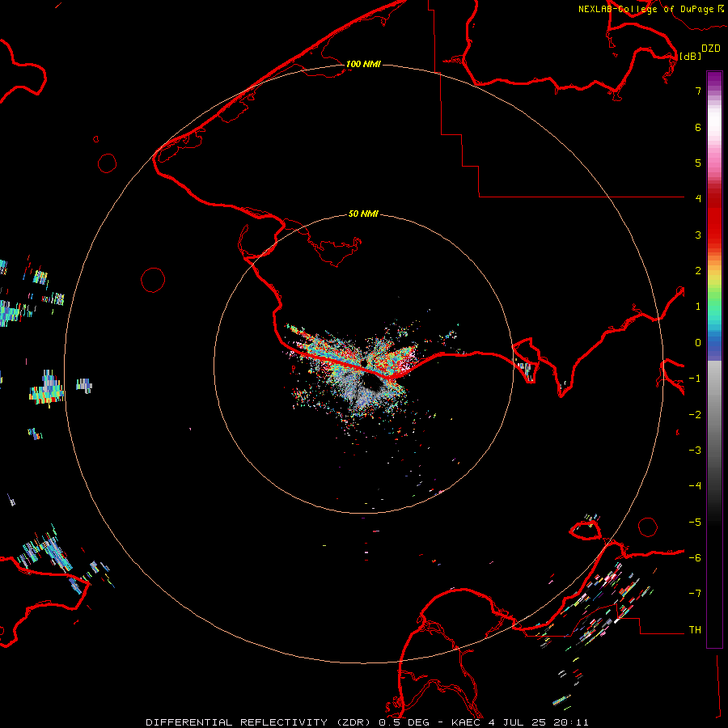Click the 3 value on the color scale

click(698, 235)
